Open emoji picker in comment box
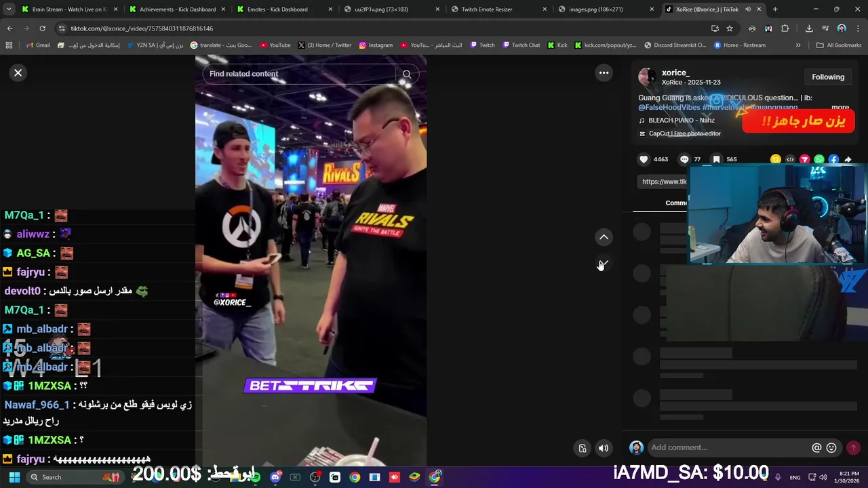Image resolution: width=868 pixels, height=488 pixels. (831, 447)
